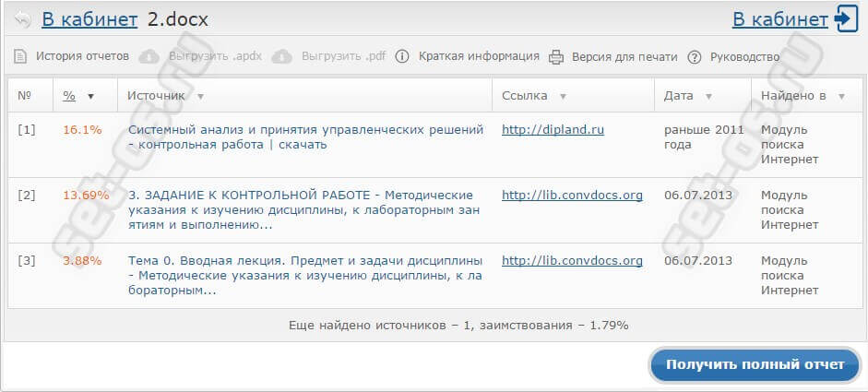Image resolution: width=868 pixels, height=392 pixels.
Task: Click the exit door icon at top right
Action: [848, 18]
